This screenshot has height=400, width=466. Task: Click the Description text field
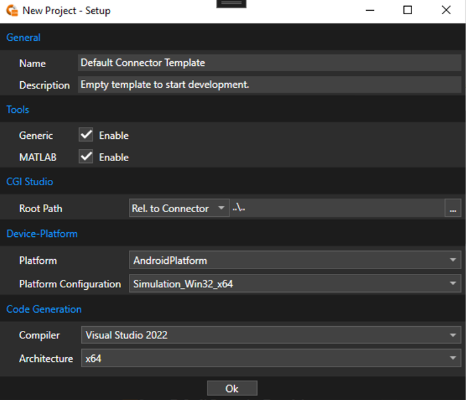(270, 85)
